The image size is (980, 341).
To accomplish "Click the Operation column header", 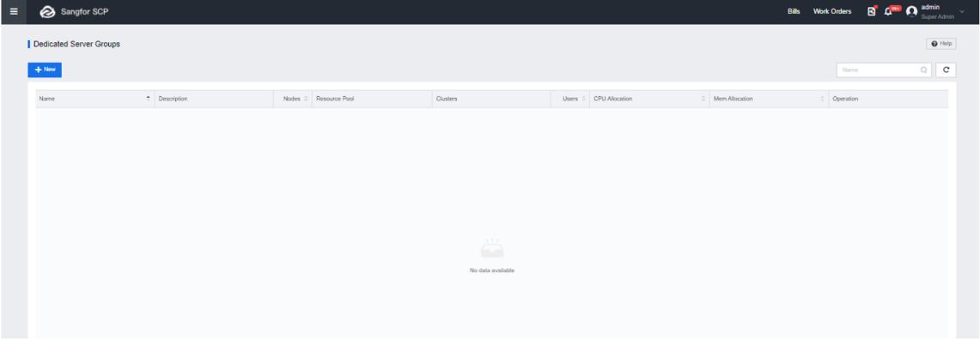I will pyautogui.click(x=888, y=99).
